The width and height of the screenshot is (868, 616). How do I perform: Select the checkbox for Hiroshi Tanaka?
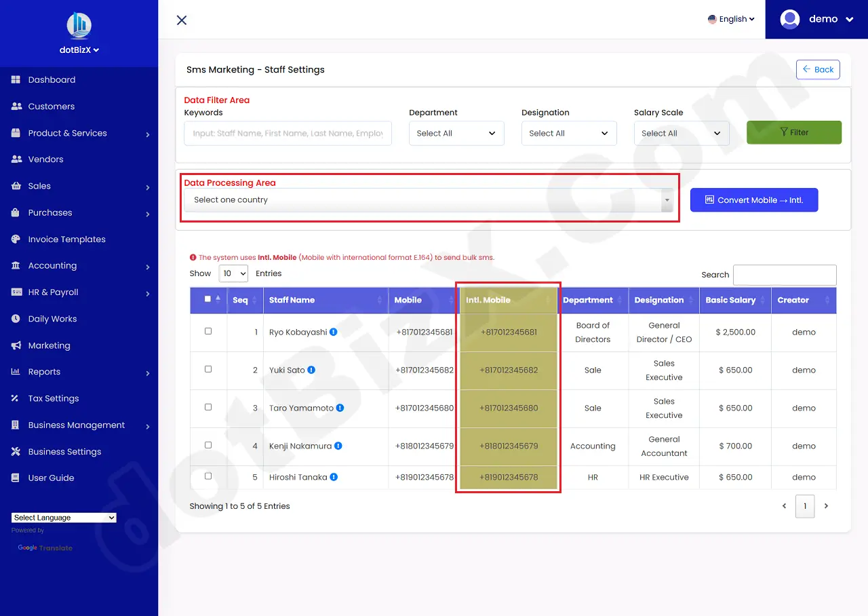point(208,476)
